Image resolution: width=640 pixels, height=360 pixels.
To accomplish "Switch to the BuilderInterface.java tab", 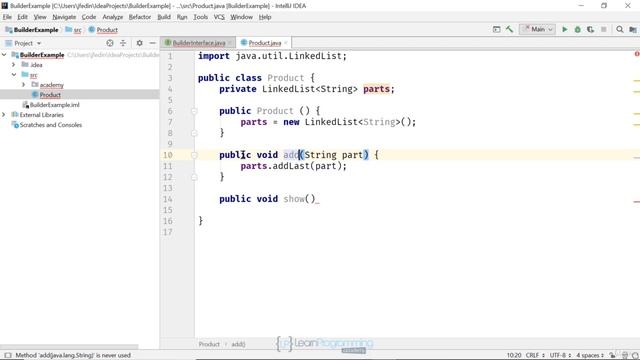I will point(199,43).
